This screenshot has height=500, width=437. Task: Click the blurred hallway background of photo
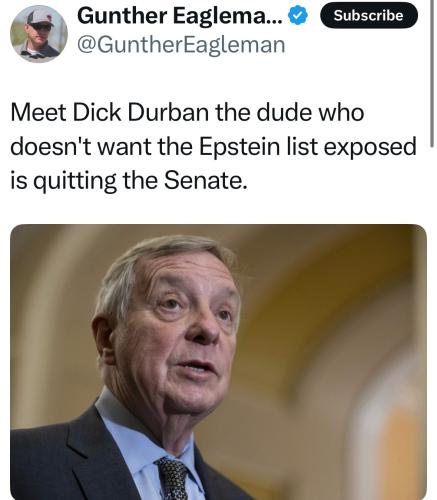point(333,333)
